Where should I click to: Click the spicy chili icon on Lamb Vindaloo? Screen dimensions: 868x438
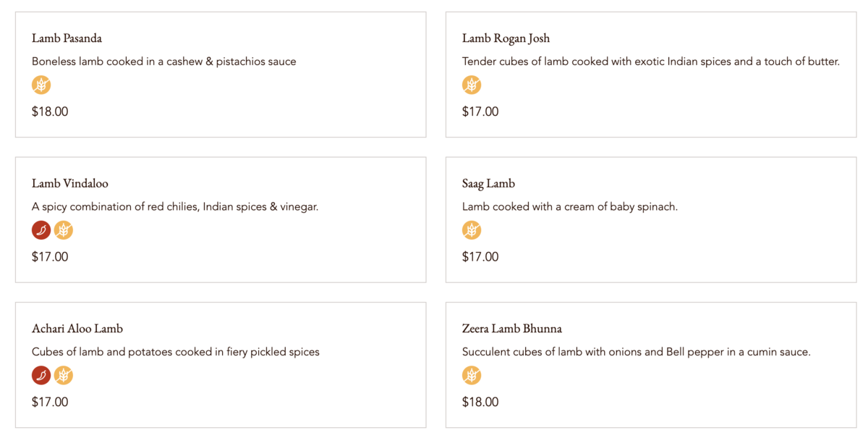click(41, 230)
